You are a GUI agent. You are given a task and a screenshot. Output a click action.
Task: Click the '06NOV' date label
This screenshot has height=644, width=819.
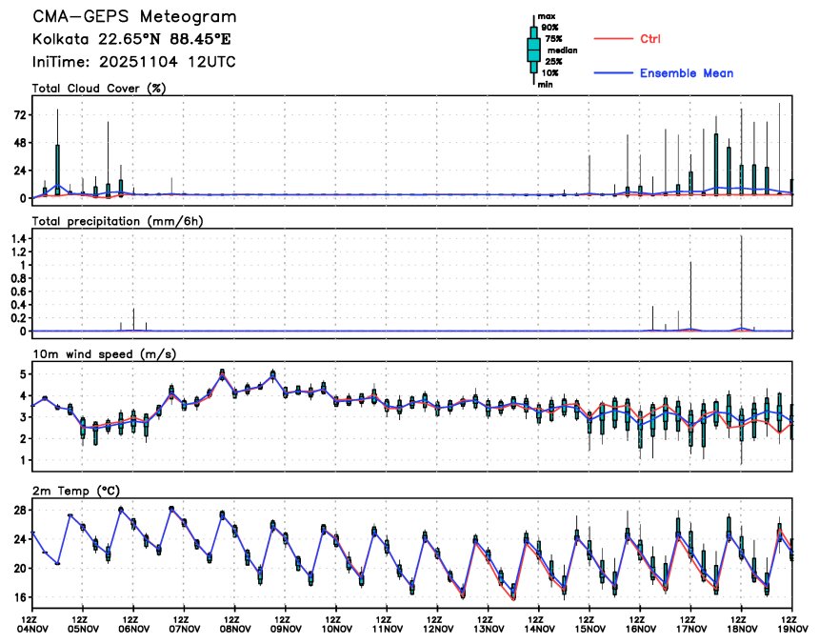point(133,630)
